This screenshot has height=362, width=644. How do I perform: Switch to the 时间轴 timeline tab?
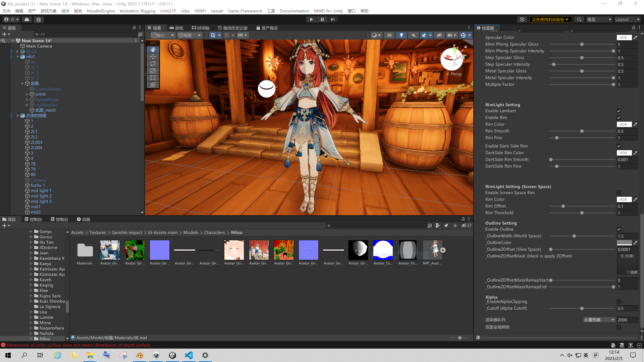click(x=201, y=28)
